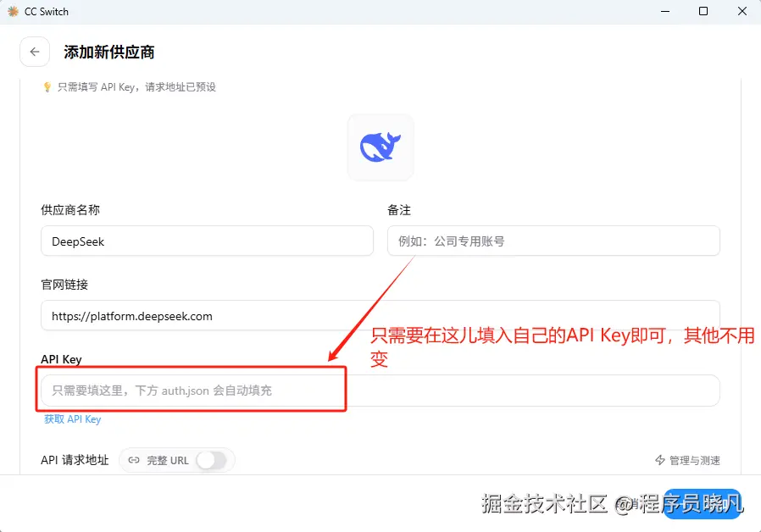
Task: Click the 添加新供应商 page title
Action: pyautogui.click(x=109, y=52)
